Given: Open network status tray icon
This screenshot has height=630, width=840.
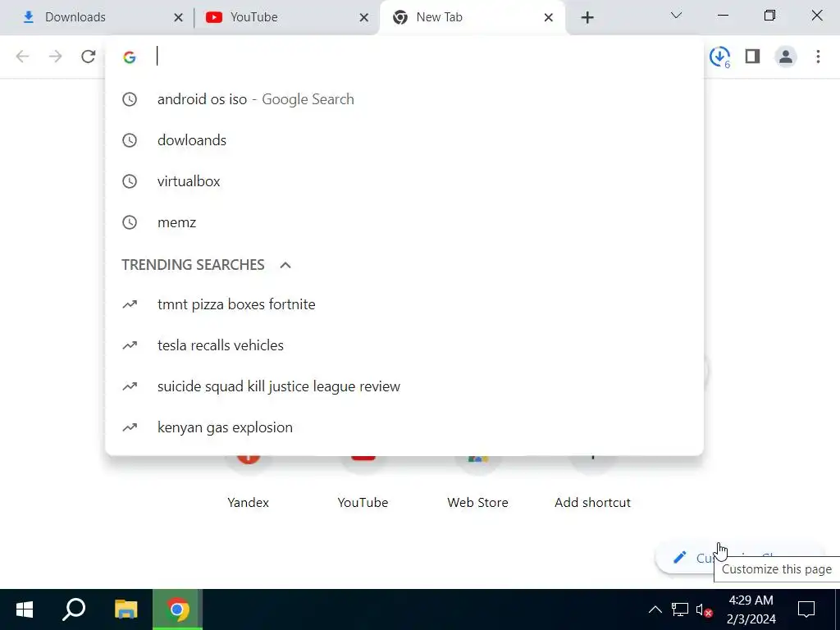Looking at the screenshot, I should tap(680, 609).
